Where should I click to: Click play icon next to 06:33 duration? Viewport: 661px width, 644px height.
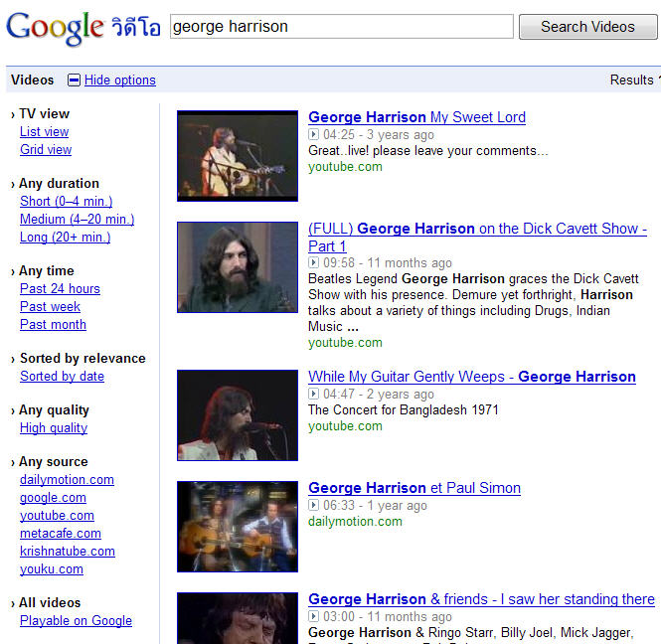pos(314,506)
